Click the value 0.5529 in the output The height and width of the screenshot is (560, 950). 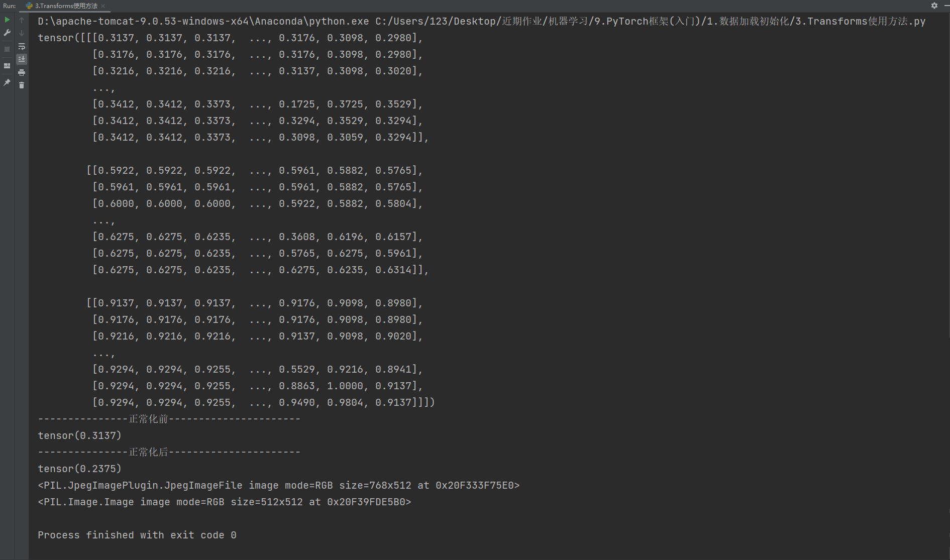[296, 369]
